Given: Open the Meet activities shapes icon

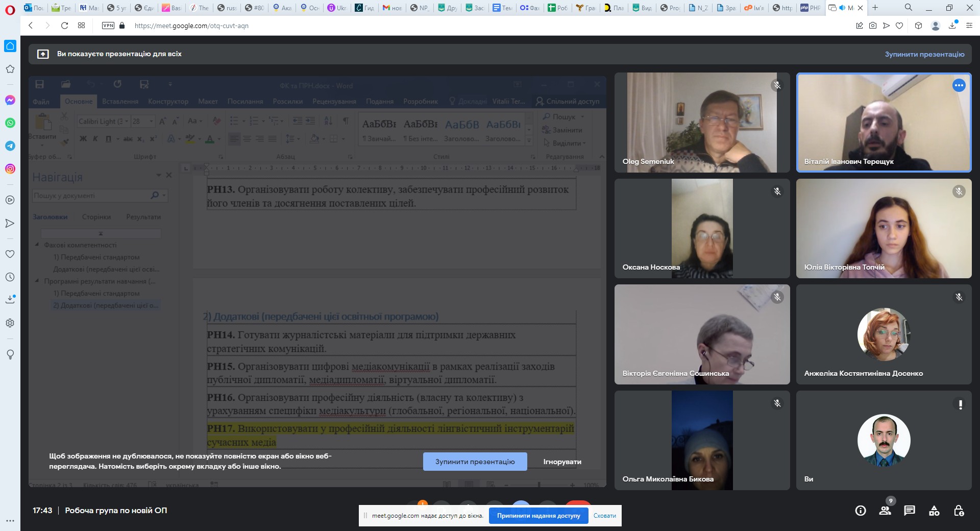Looking at the screenshot, I should point(934,511).
